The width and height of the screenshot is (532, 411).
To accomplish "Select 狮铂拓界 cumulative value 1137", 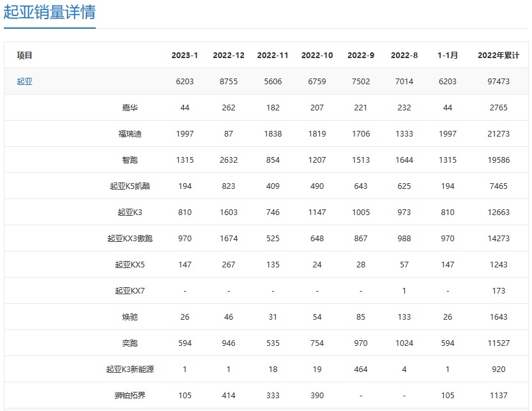I will [x=498, y=395].
